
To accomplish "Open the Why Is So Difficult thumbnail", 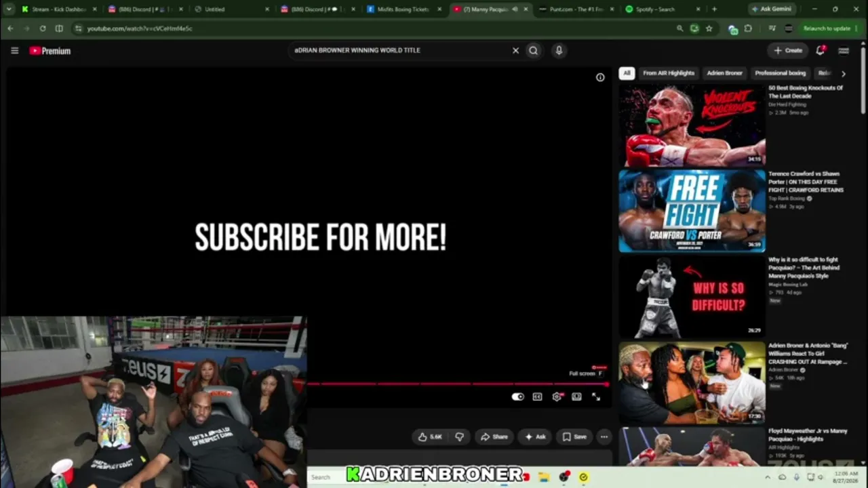I will point(692,296).
